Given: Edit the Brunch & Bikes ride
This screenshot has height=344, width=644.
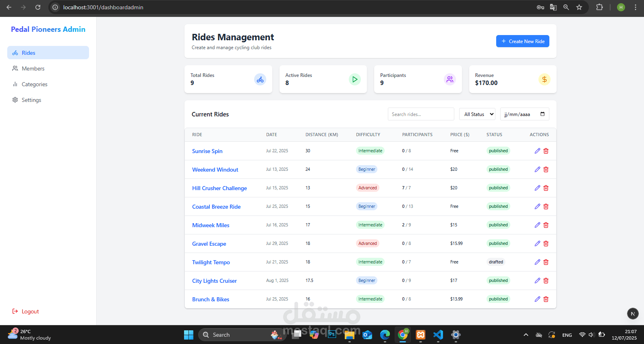Looking at the screenshot, I should (537, 299).
